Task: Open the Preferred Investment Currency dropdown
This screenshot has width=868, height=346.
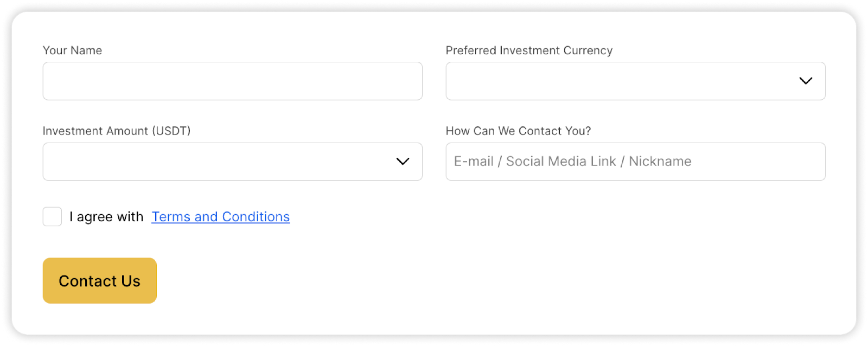Action: [635, 81]
